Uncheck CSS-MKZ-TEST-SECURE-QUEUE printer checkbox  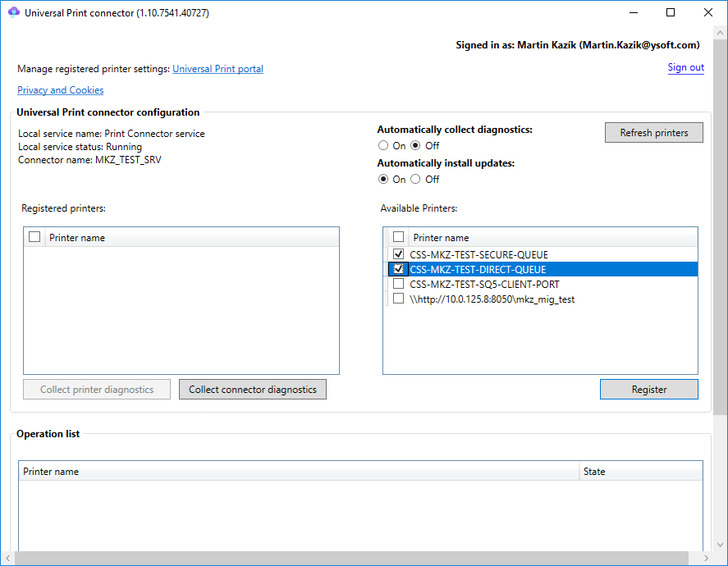pos(399,254)
